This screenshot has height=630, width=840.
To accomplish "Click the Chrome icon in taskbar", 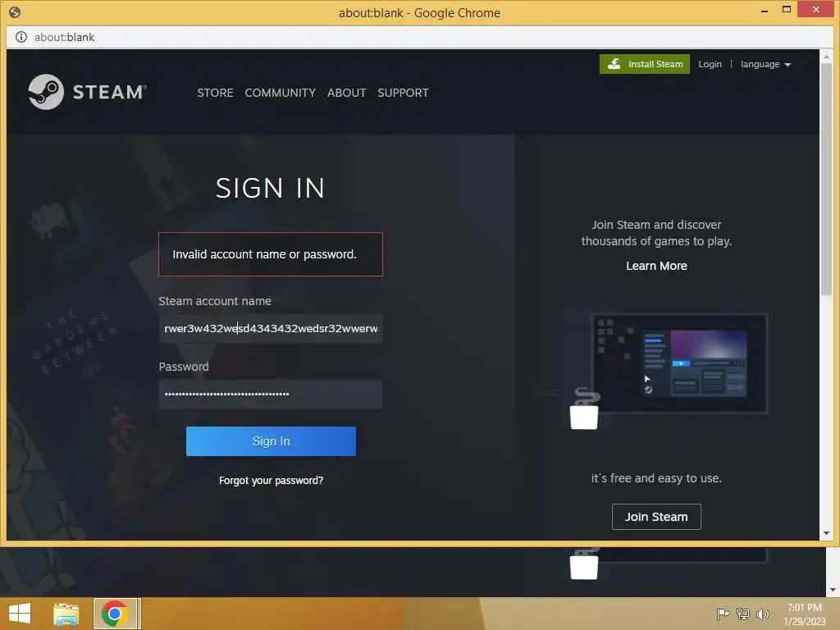I will point(115,614).
